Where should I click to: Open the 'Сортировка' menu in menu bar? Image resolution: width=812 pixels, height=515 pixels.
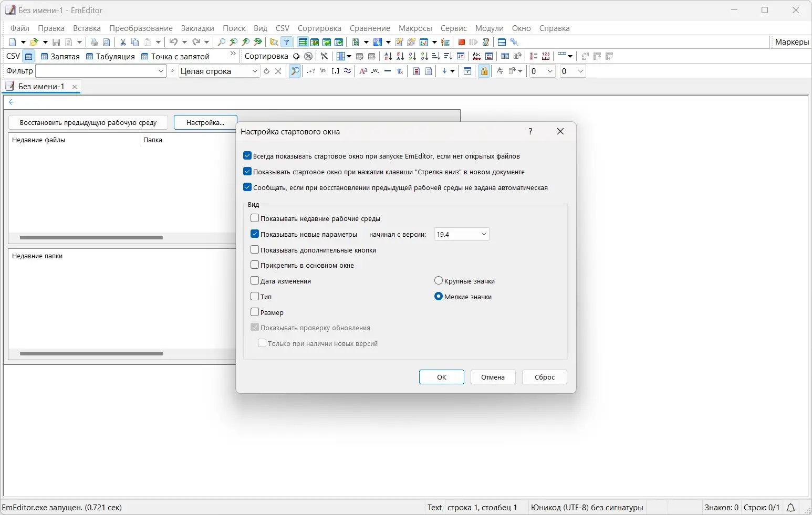tap(319, 28)
